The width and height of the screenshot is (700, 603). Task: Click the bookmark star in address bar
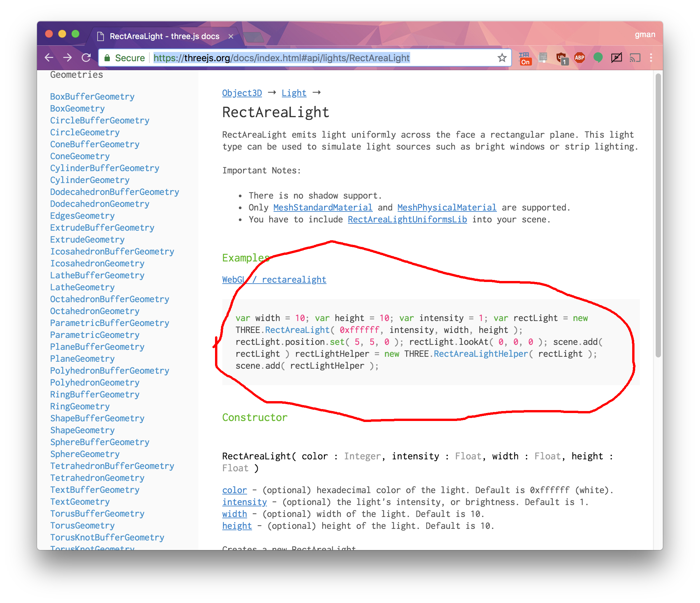click(502, 58)
